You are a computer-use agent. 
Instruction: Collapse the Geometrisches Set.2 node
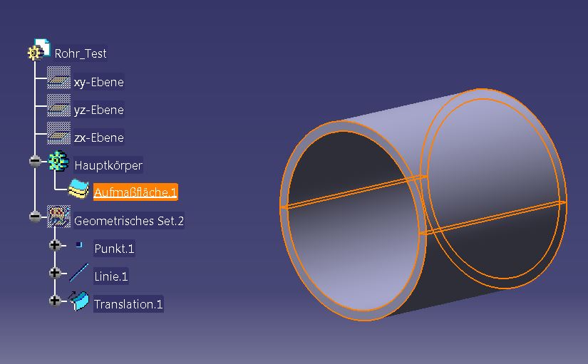coord(35,217)
